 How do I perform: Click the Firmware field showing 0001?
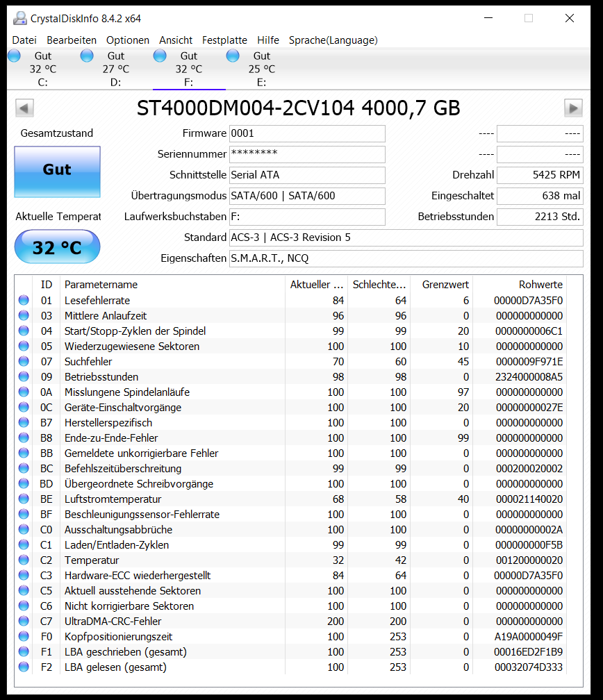(307, 133)
